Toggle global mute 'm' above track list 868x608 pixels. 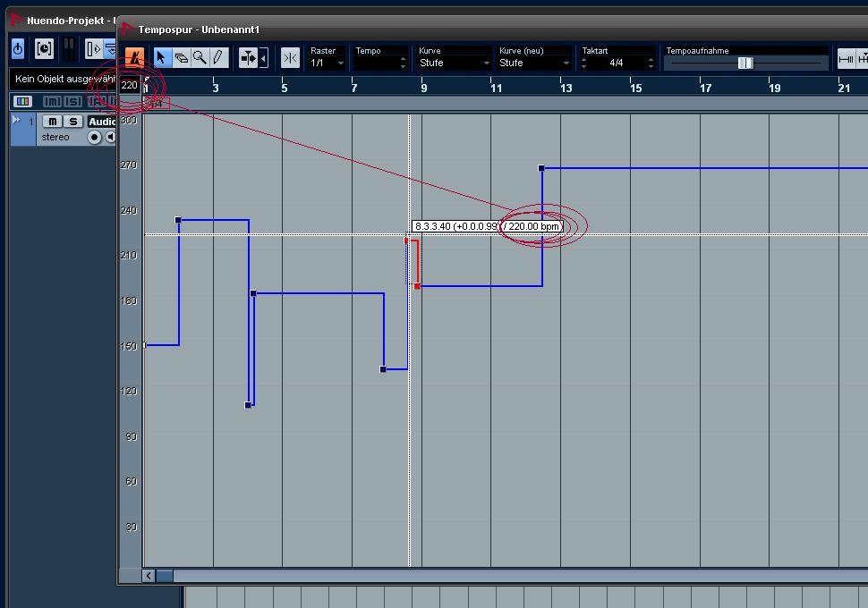[x=52, y=101]
